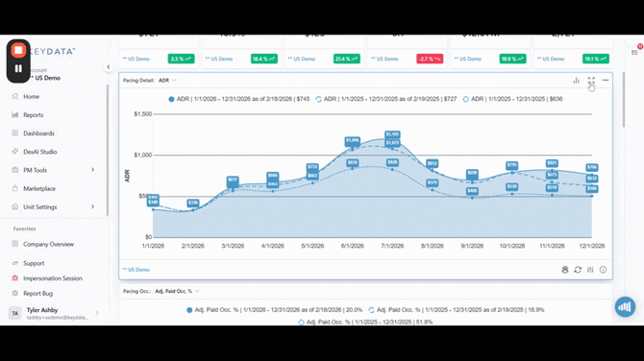This screenshot has height=361, width=644.
Task: Open Dashboards in sidebar
Action: [38, 133]
